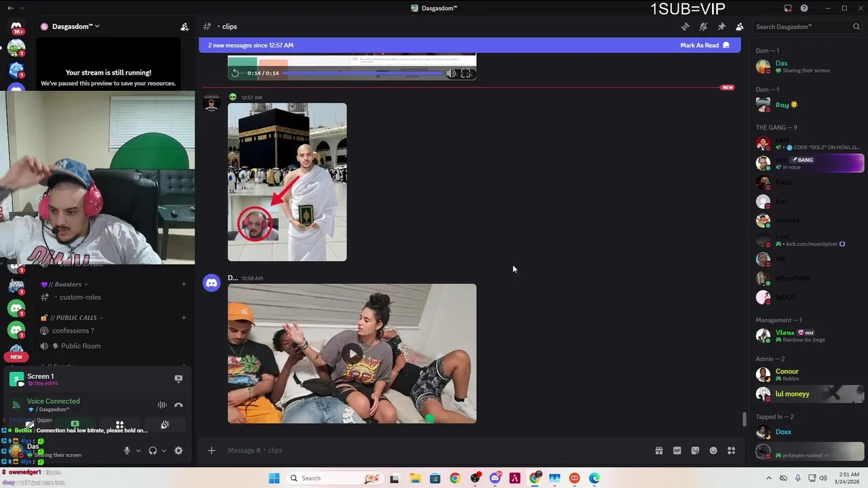The width and height of the screenshot is (868, 488).
Task: Click the NEW unread mentions badge
Action: 16,357
